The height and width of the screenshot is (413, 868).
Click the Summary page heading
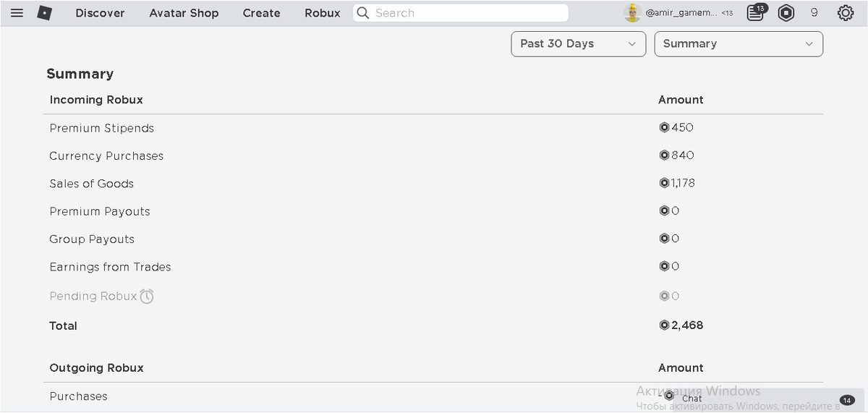pyautogui.click(x=80, y=74)
